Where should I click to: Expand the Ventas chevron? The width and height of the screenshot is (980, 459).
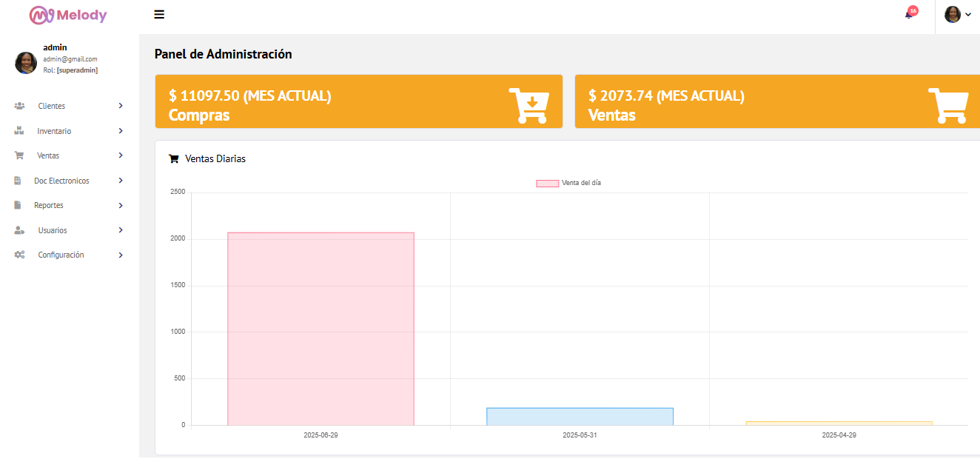point(121,155)
